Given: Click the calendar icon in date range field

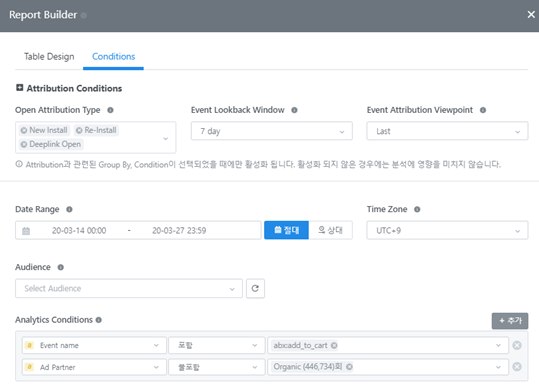Looking at the screenshot, I should point(26,231).
